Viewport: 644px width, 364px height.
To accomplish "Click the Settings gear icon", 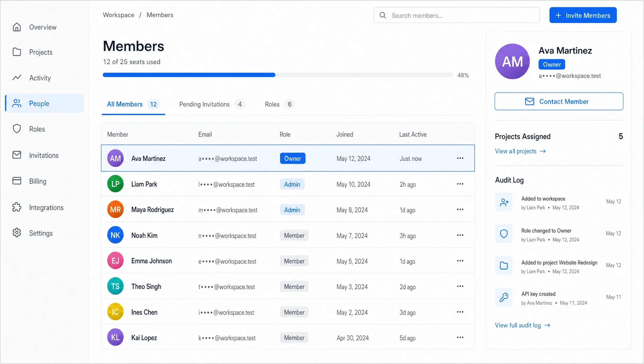I will [17, 233].
